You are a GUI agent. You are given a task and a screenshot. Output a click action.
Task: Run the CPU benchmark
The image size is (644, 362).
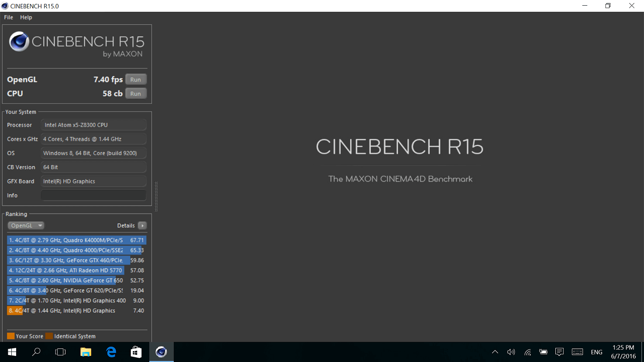pos(135,93)
